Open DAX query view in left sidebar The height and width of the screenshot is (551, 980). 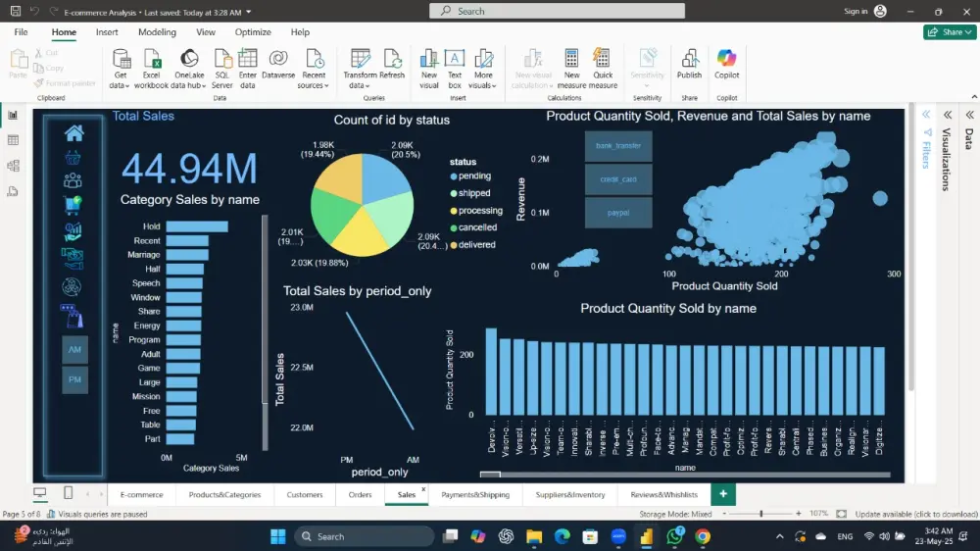coord(13,191)
